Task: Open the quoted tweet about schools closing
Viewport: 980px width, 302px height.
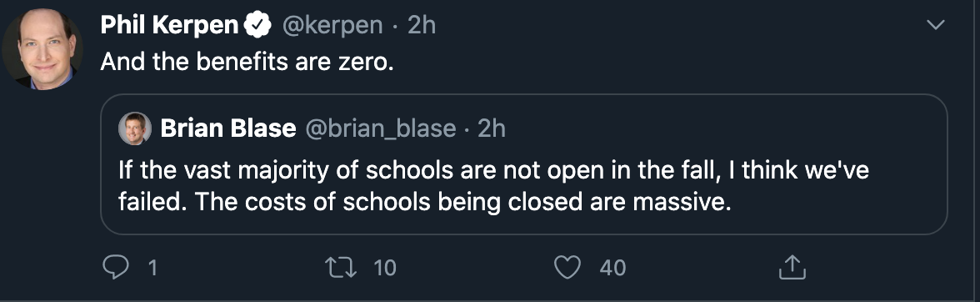Action: (x=523, y=164)
